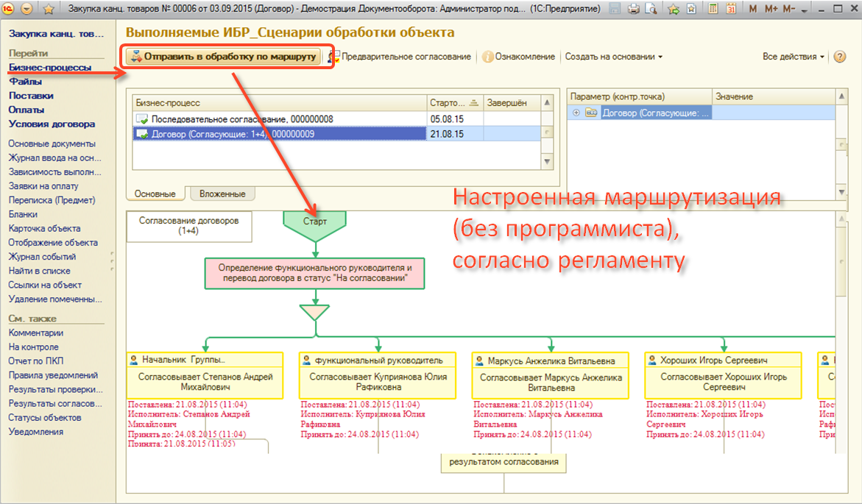Expand the Договор parameter tree node
862x504 pixels.
pyautogui.click(x=576, y=113)
